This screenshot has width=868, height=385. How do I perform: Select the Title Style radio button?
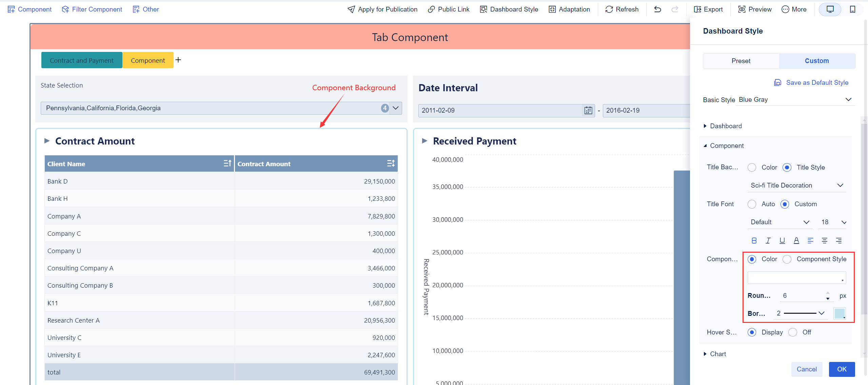787,167
